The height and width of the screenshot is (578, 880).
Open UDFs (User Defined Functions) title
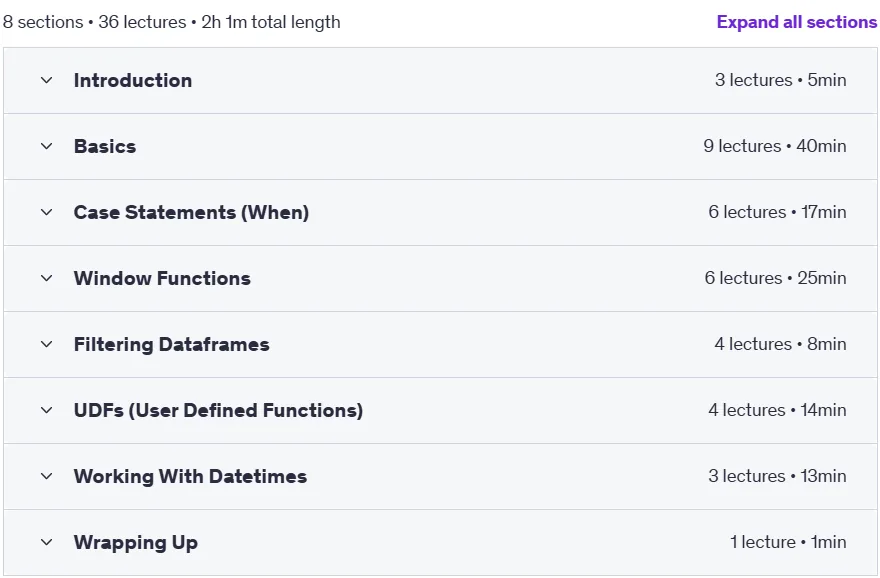click(x=218, y=410)
